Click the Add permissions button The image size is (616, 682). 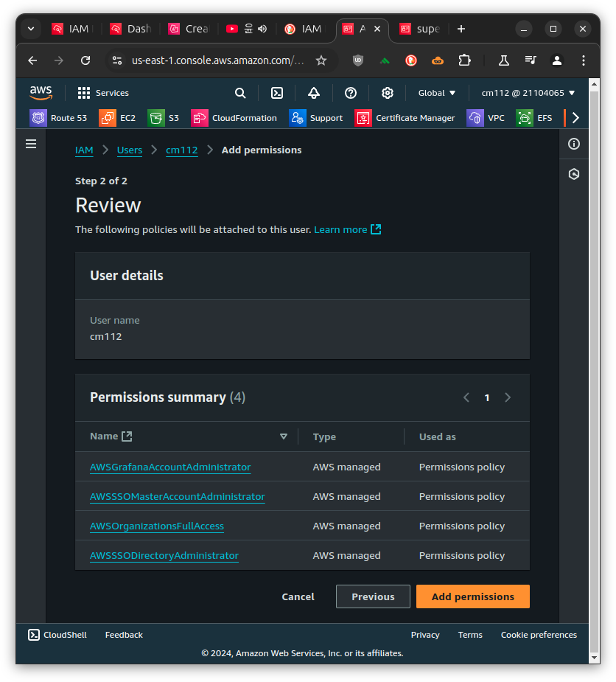pos(472,596)
